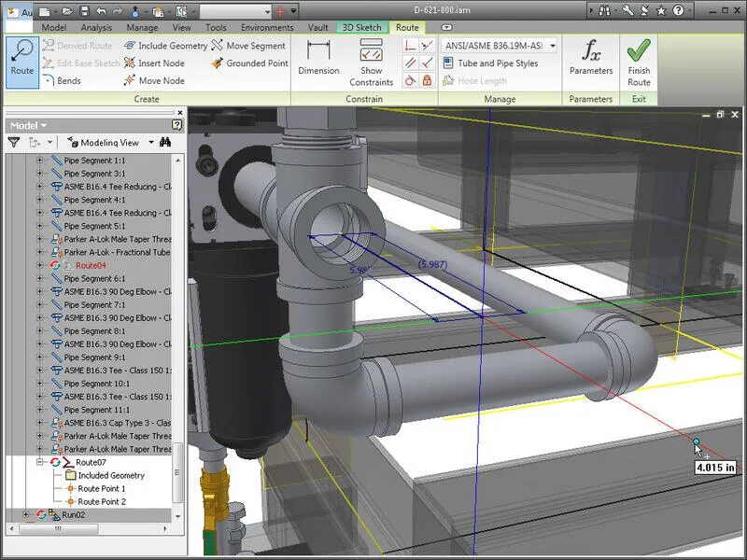Click the Save icon in quick access toolbar

click(x=85, y=10)
